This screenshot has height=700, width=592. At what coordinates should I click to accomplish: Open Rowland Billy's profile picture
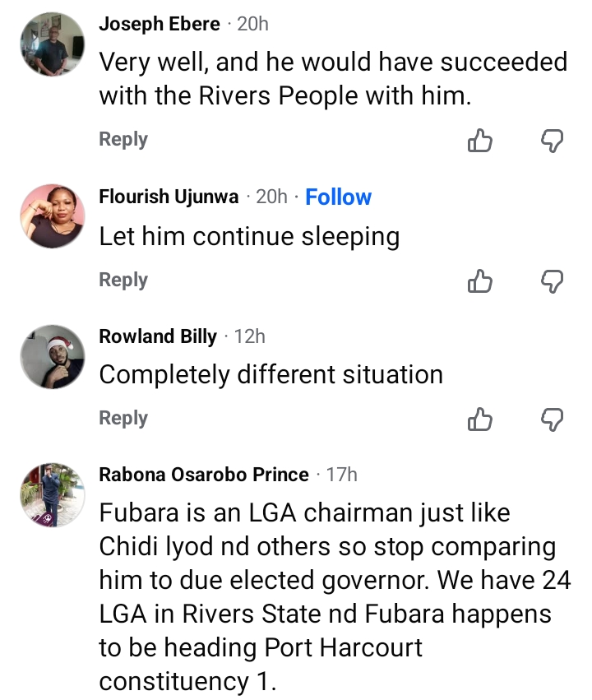pyautogui.click(x=52, y=357)
